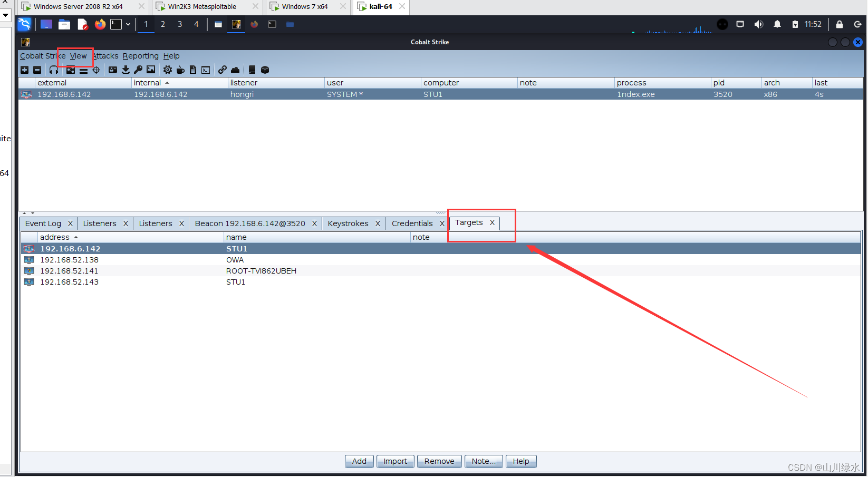The image size is (868, 477).
Task: Click the coffee cup Java applet icon
Action: [180, 70]
